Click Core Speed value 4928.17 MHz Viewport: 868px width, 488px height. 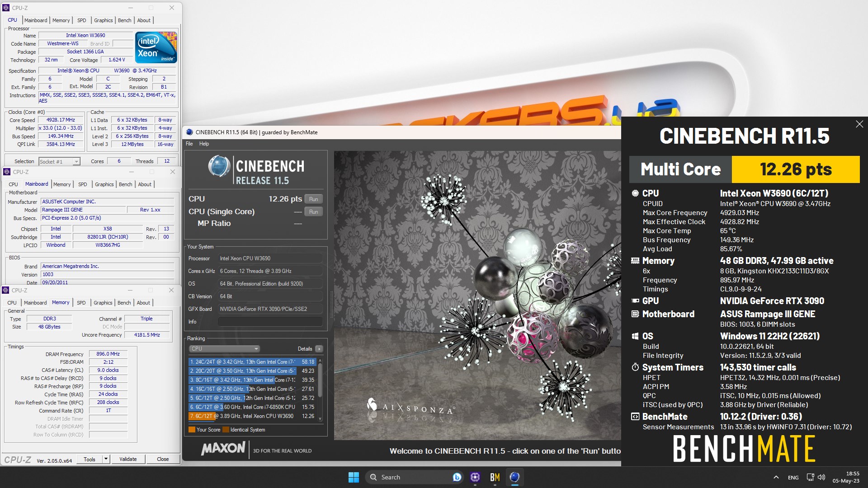tap(61, 120)
